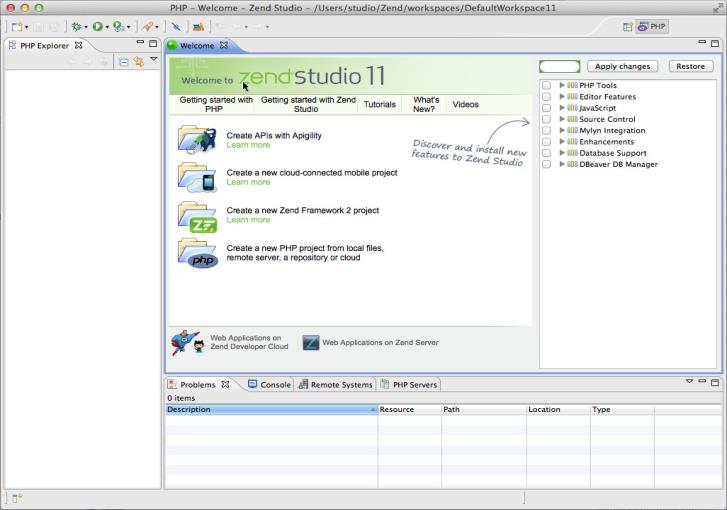Click the Description column header

(270, 409)
